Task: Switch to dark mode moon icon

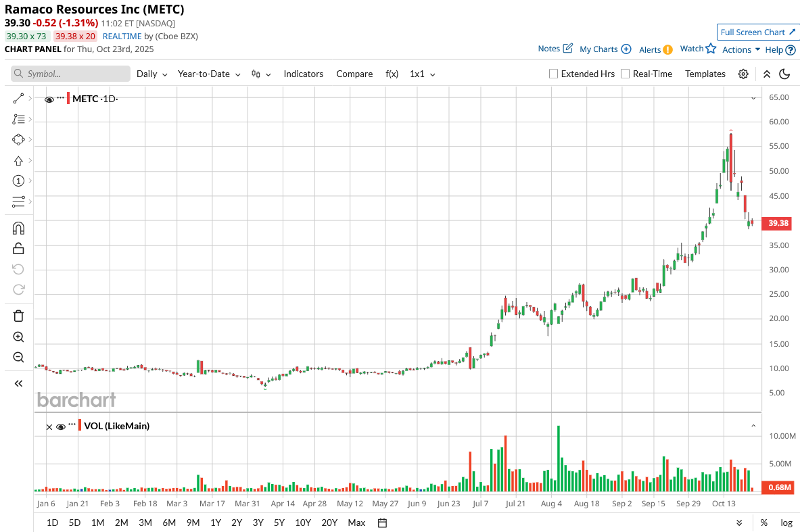Action: point(784,74)
